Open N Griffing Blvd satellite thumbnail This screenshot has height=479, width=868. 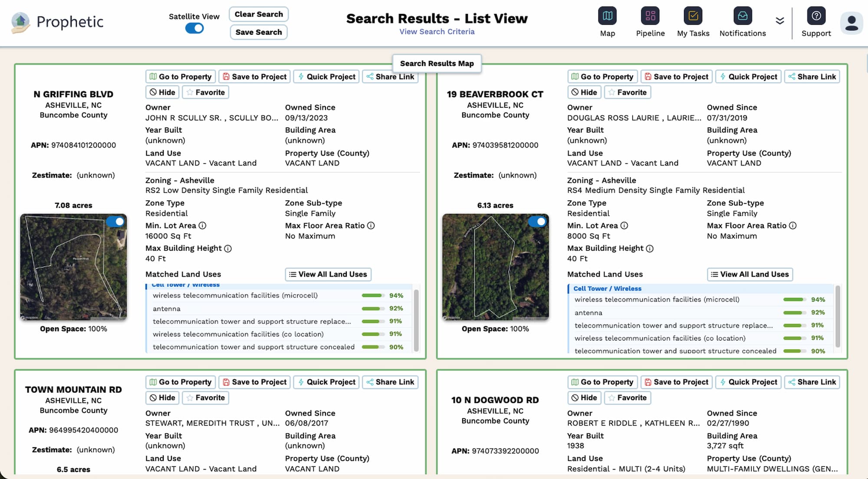[x=73, y=267]
